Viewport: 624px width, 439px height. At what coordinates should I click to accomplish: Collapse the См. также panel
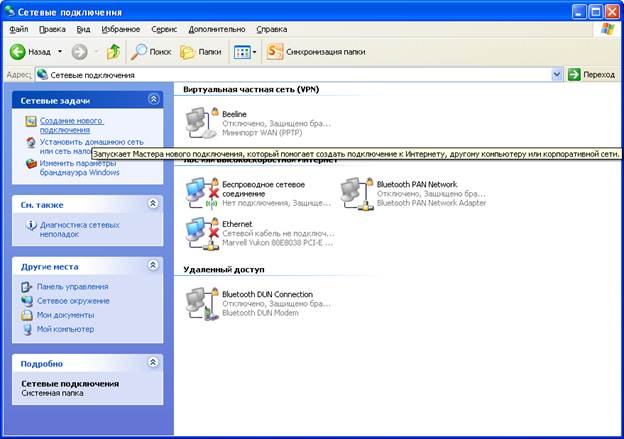pos(153,203)
